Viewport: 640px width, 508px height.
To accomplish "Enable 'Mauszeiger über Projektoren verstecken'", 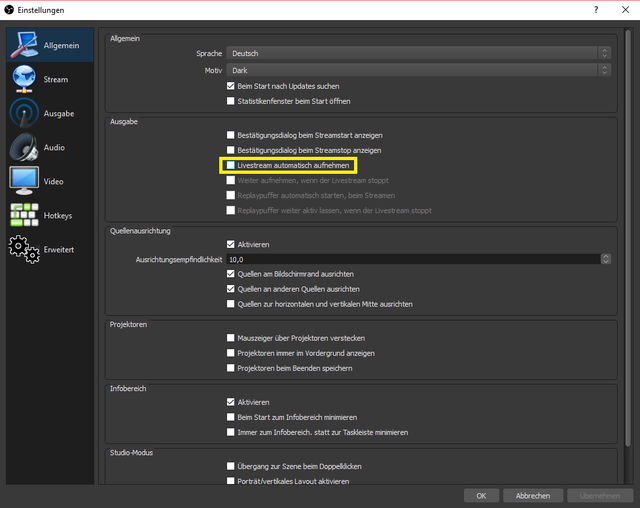I will 231,338.
